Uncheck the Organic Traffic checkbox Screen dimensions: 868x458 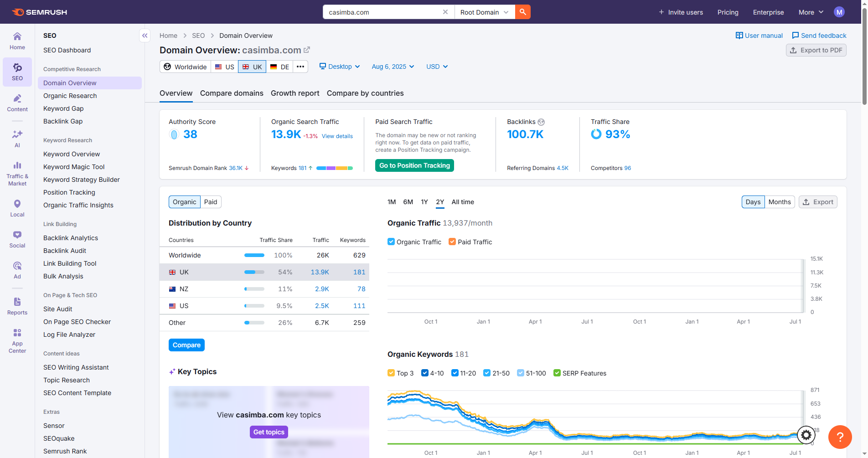point(391,242)
